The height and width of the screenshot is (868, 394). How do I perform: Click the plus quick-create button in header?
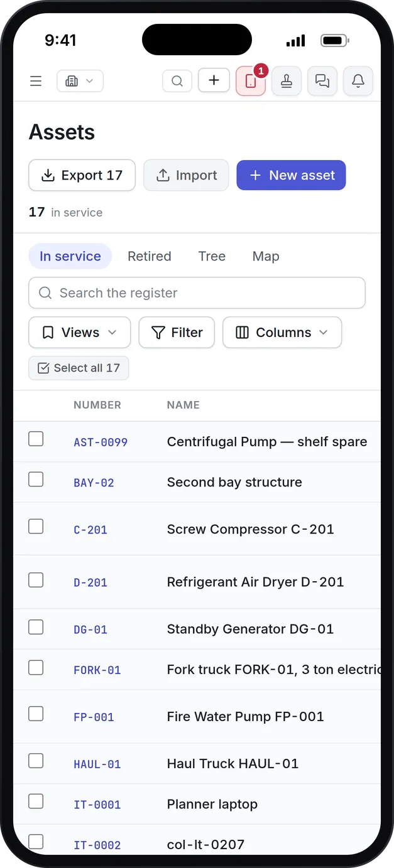[214, 80]
